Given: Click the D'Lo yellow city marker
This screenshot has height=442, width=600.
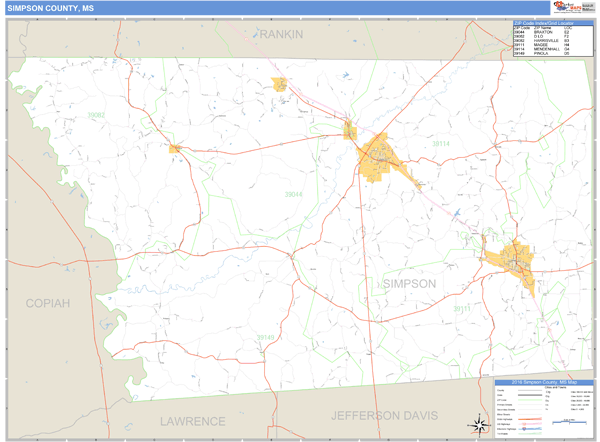Looking at the screenshot, I should point(350,131).
